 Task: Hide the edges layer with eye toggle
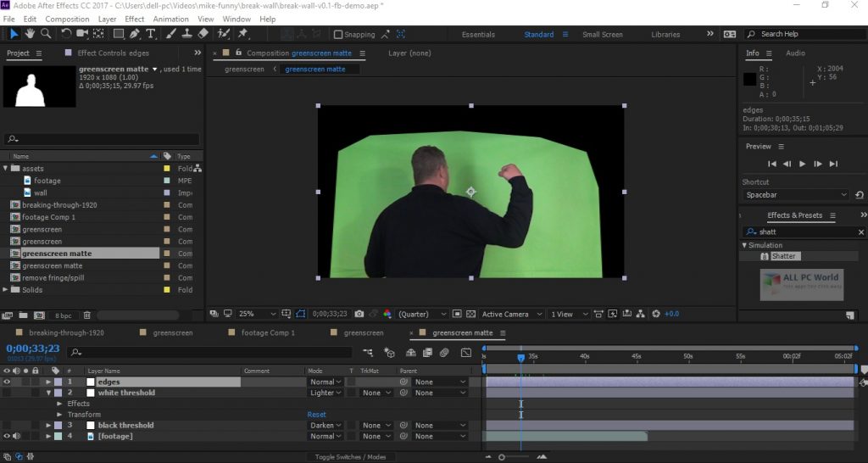pyautogui.click(x=8, y=382)
